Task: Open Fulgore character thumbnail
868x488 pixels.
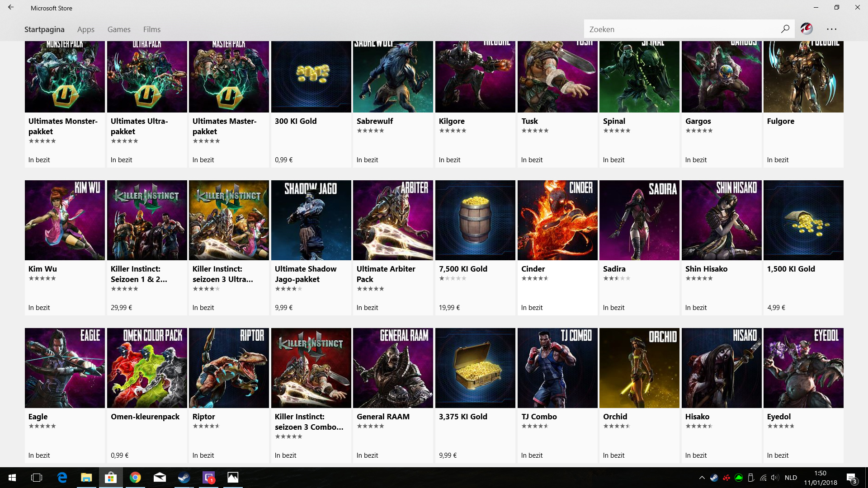Action: click(x=803, y=76)
